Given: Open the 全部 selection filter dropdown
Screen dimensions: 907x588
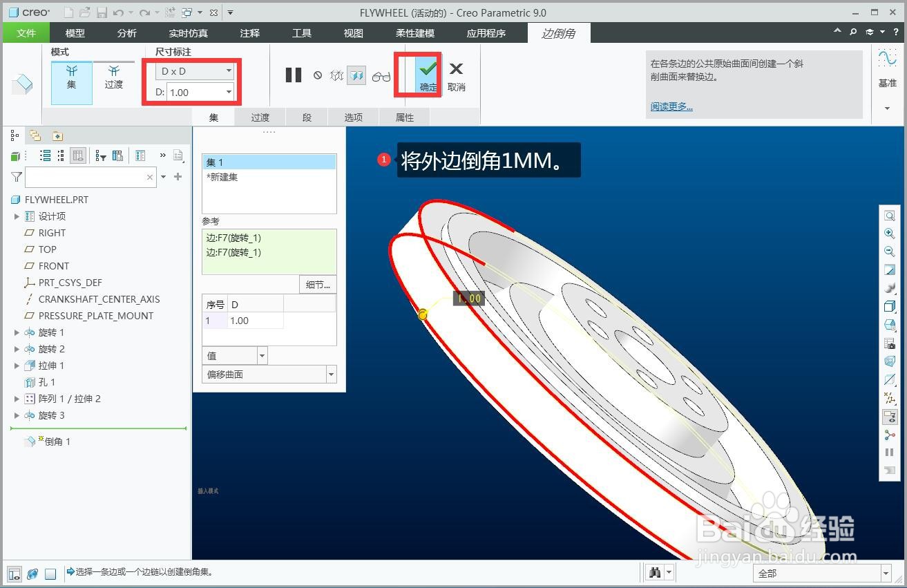Looking at the screenshot, I should point(821,573).
